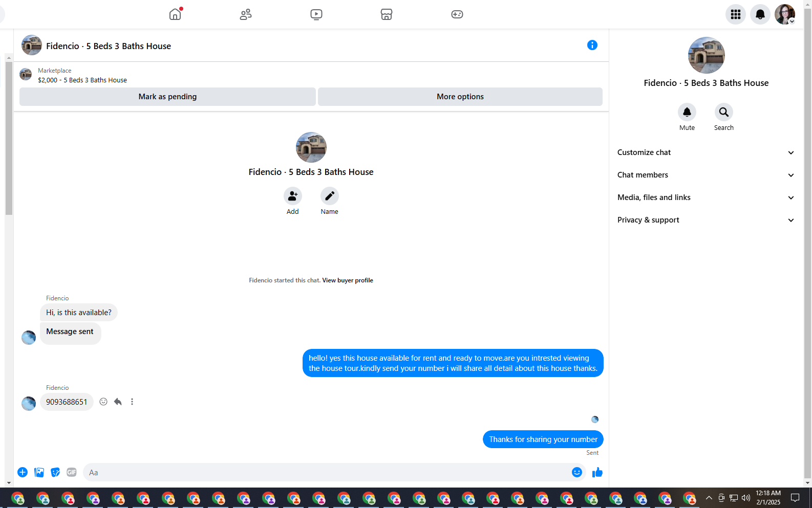Mute this conversation
Image resolution: width=812 pixels, height=508 pixels.
point(687,112)
